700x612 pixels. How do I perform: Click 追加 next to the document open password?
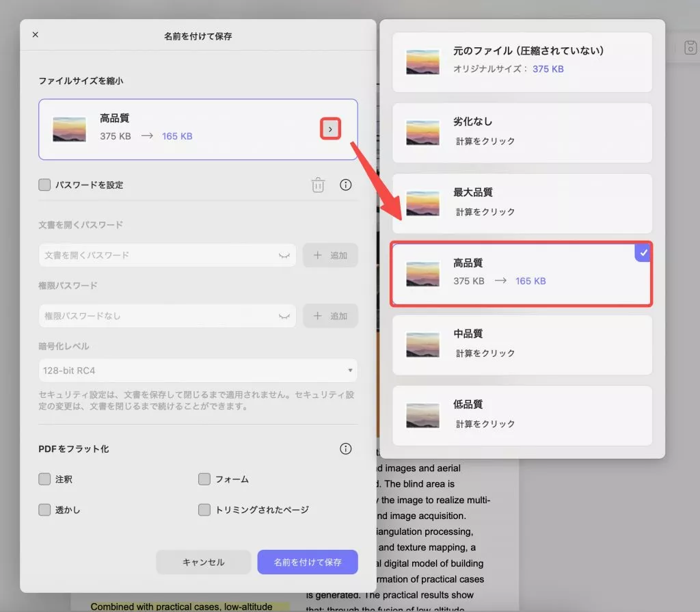pos(330,255)
